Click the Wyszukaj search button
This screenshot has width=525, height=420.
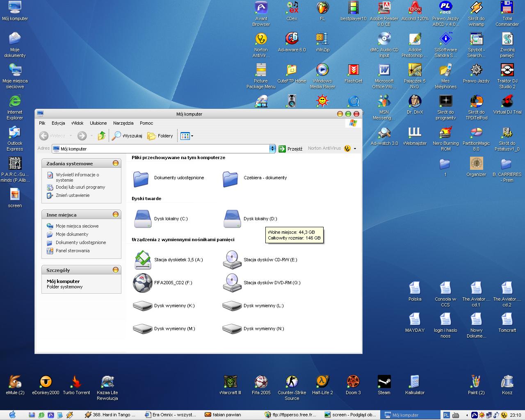coord(127,136)
